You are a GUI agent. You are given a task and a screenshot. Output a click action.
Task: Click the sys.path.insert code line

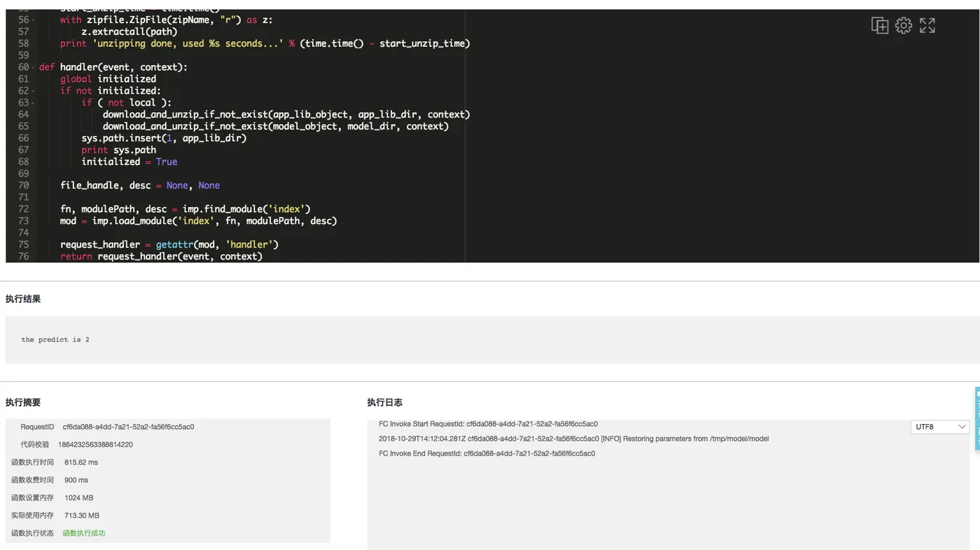164,138
